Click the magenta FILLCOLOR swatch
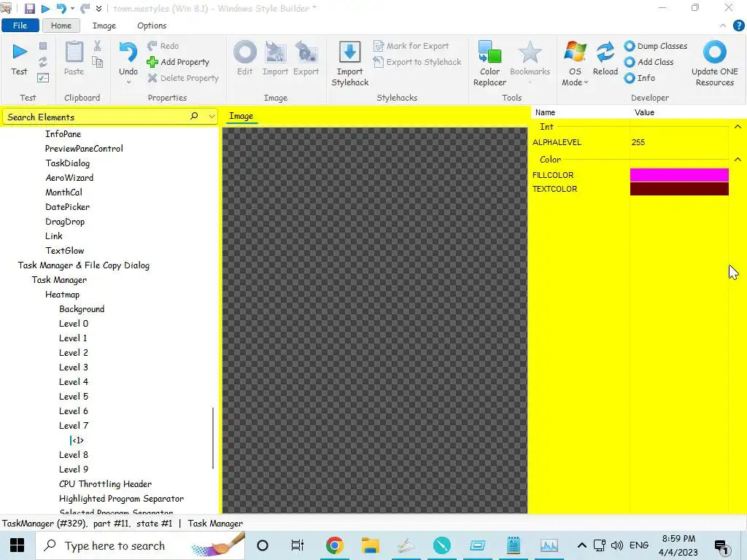 point(679,175)
